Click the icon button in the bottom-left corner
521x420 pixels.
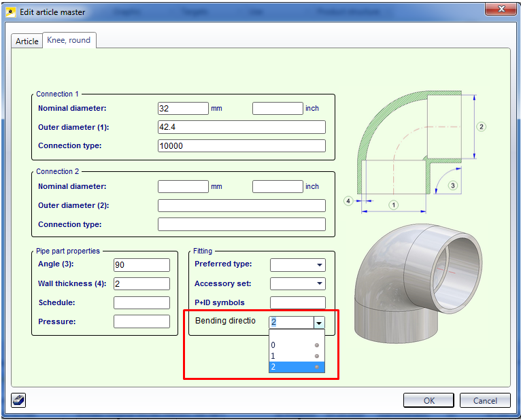[18, 400]
